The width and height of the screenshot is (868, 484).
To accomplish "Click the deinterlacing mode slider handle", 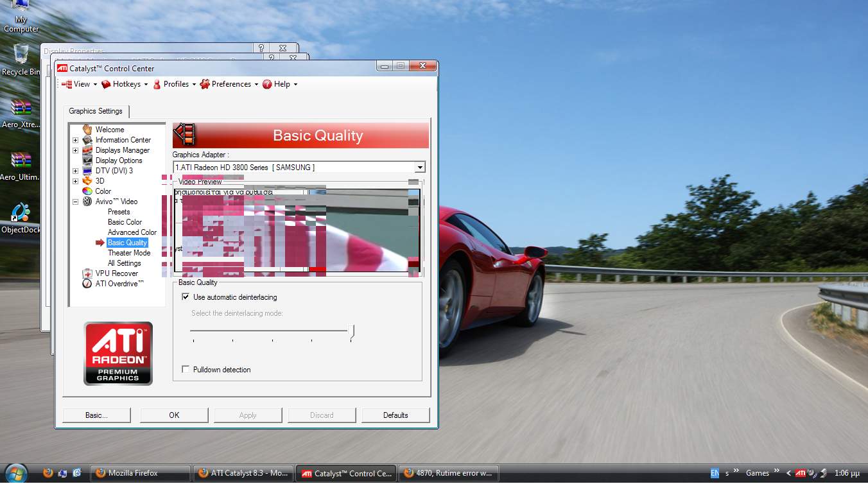I will point(351,332).
